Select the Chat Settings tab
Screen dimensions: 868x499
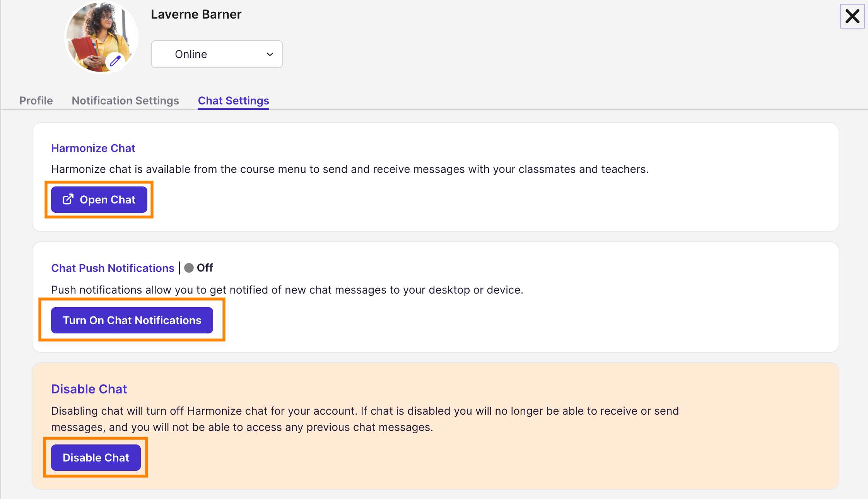point(233,101)
